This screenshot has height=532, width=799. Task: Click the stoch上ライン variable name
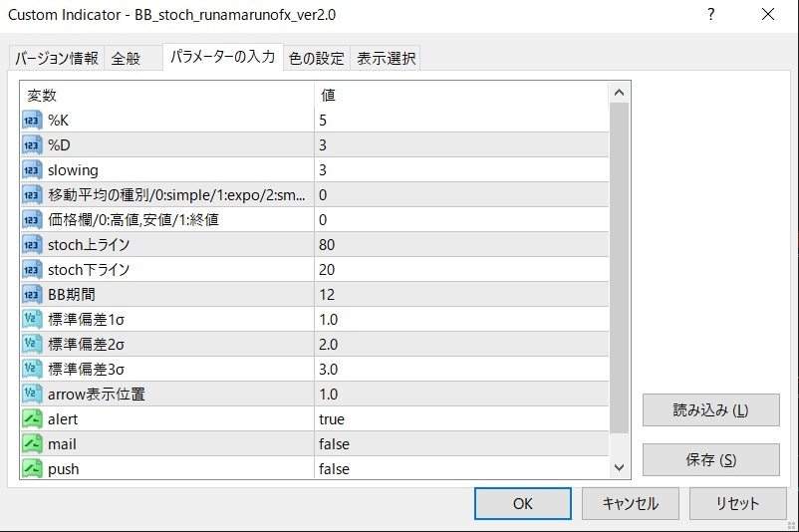[89, 245]
